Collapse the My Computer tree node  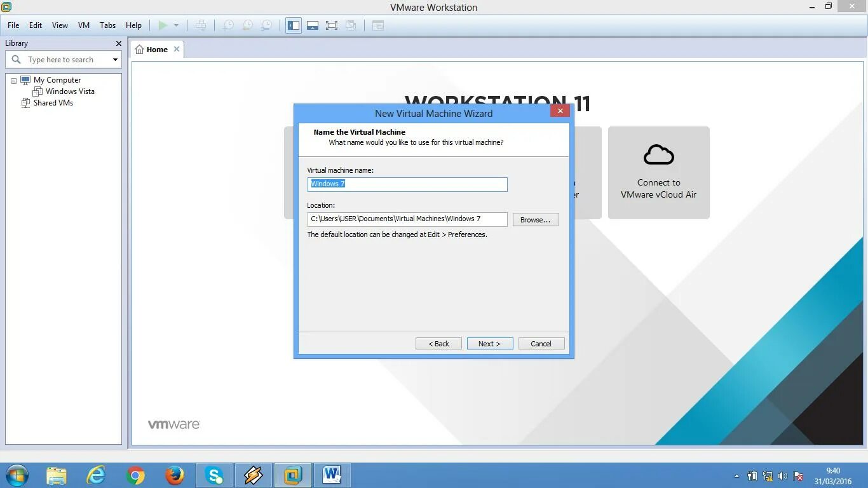point(13,81)
